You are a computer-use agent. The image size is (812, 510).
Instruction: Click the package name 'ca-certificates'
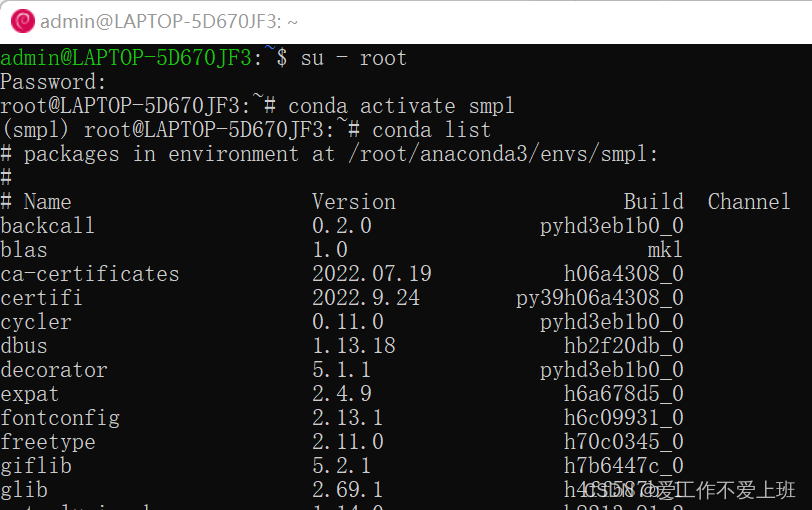click(x=90, y=274)
